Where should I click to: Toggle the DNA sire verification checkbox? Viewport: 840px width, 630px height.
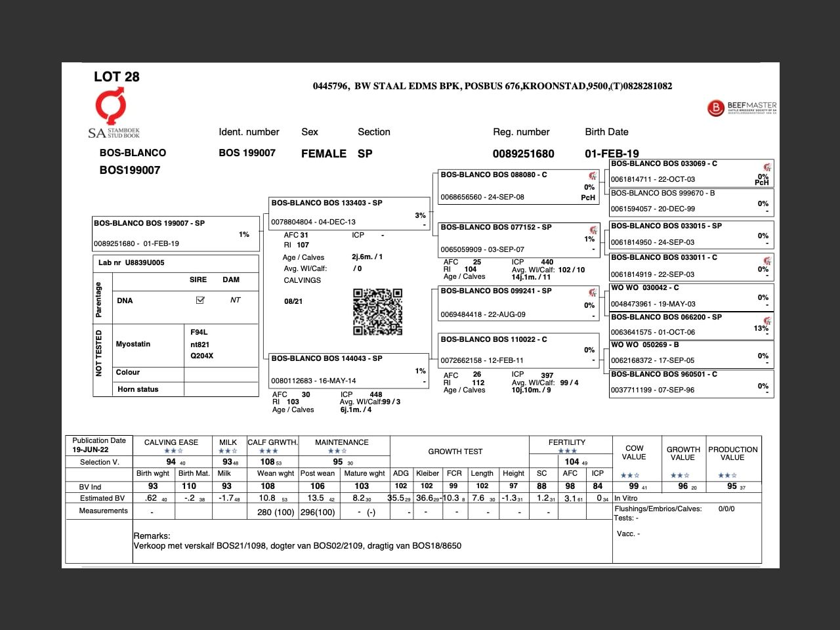(x=200, y=301)
